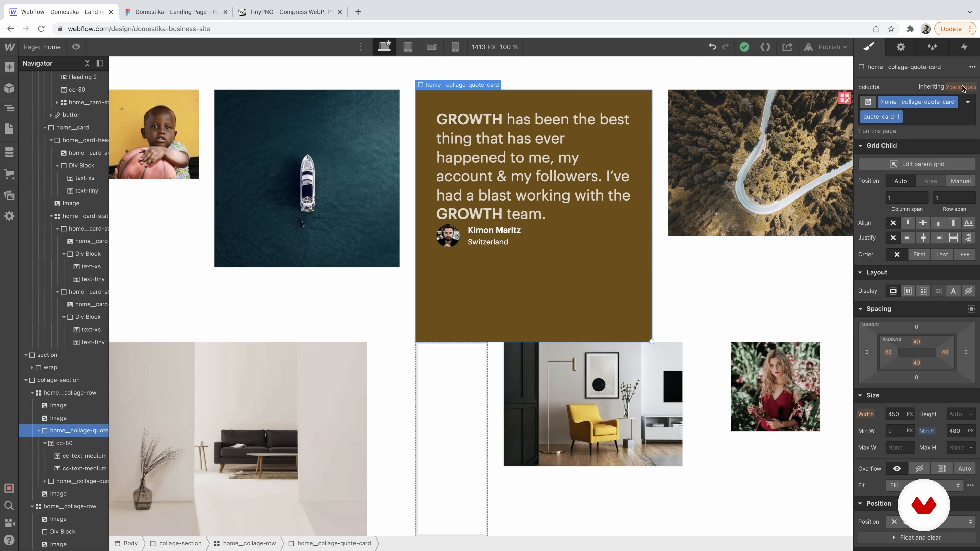Set display to none (hidden)

point(969,291)
